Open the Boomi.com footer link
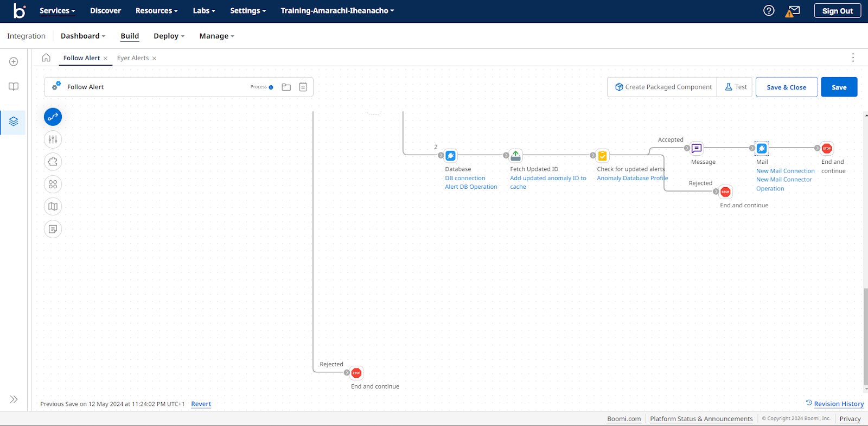The width and height of the screenshot is (868, 426). (x=624, y=419)
